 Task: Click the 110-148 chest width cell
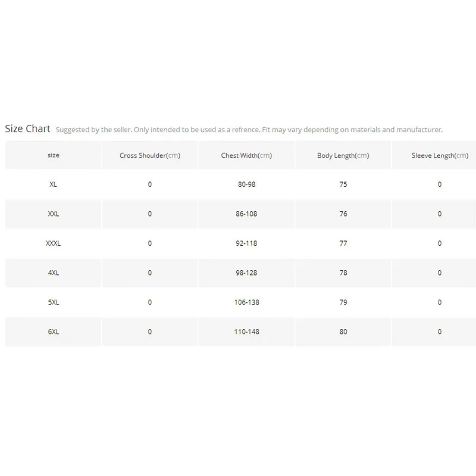pos(246,331)
